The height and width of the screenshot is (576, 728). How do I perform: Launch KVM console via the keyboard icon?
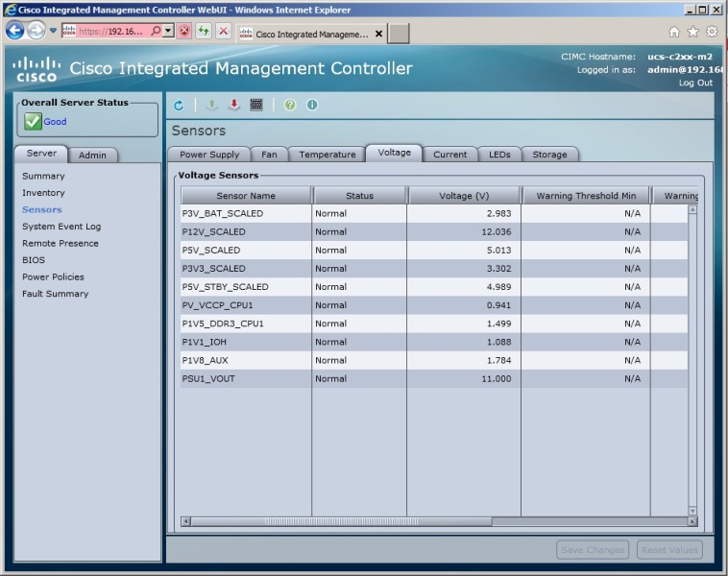click(256, 105)
